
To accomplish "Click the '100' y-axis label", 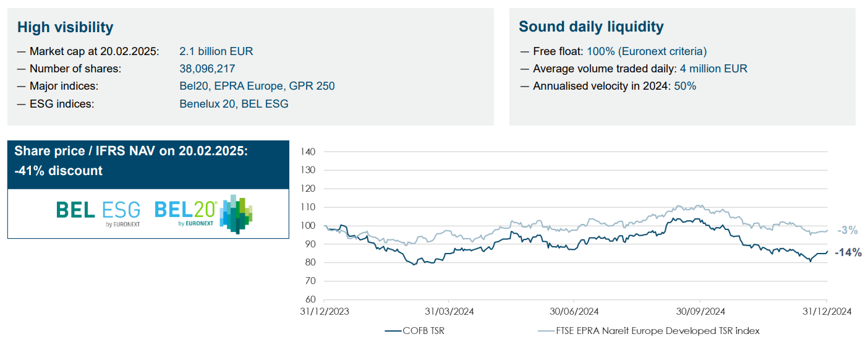I will pos(308,226).
